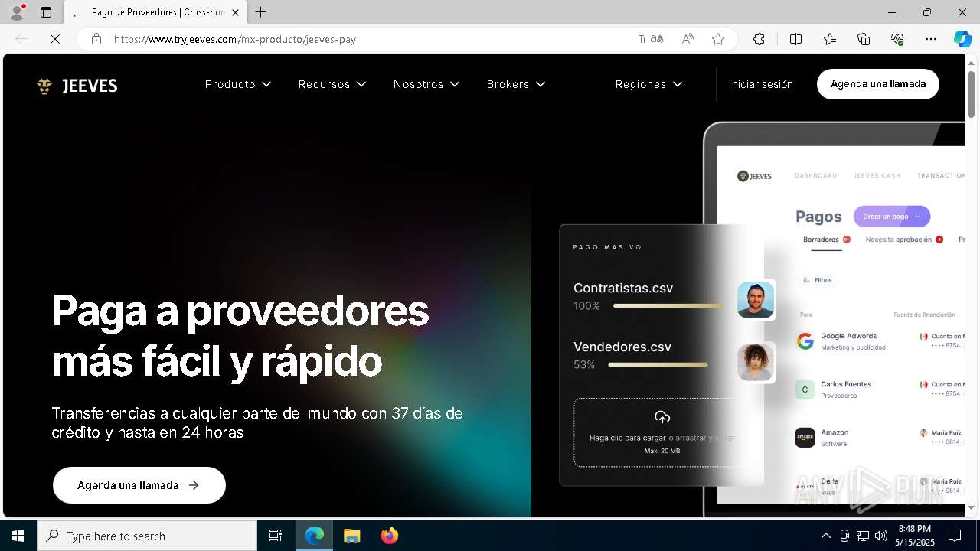980x551 pixels.
Task: Add this page to favorites
Action: (718, 39)
